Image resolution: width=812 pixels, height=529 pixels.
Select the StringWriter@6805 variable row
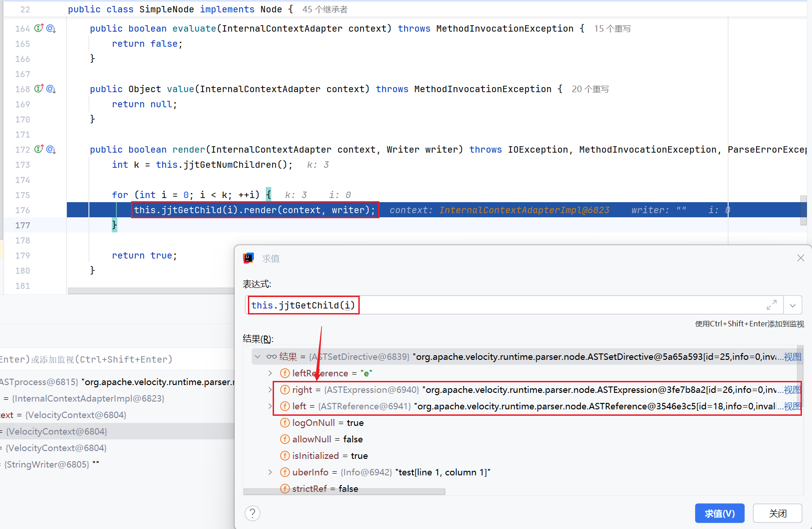[x=117, y=464]
